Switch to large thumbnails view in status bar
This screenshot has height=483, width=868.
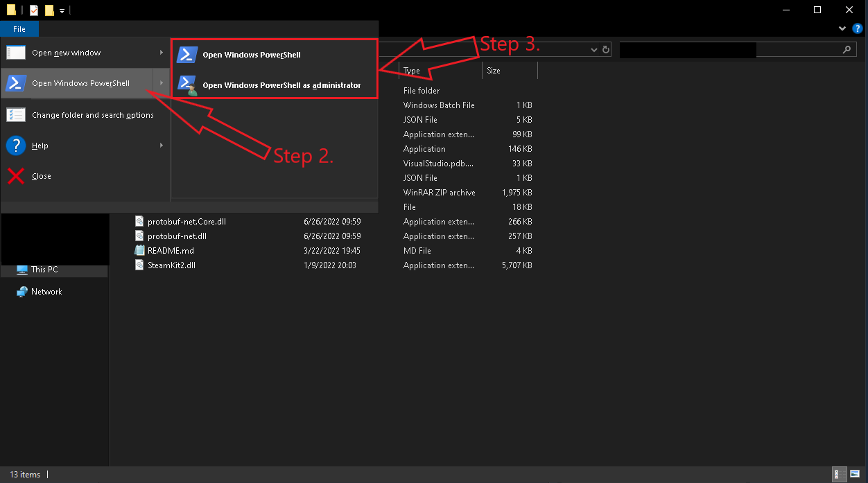[854, 475]
